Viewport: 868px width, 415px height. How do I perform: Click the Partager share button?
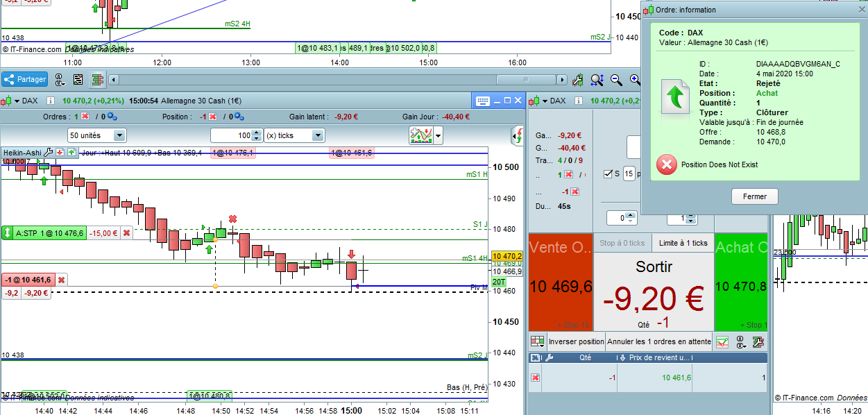24,79
